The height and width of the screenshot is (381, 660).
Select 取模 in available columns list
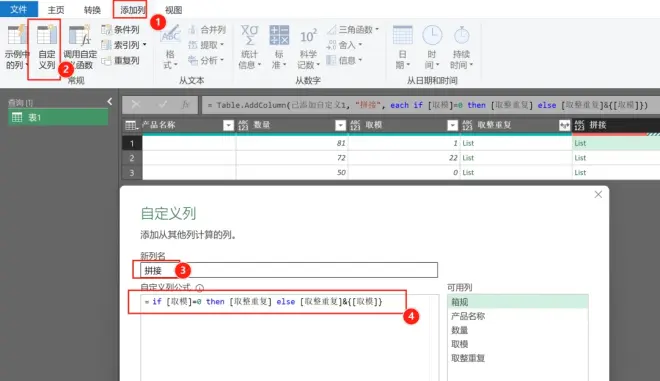(518, 344)
